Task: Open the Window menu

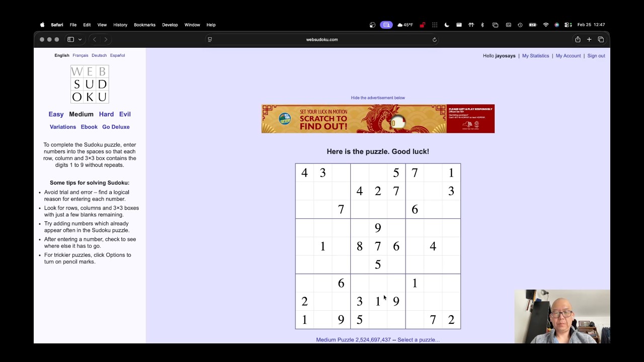Action: [x=192, y=25]
